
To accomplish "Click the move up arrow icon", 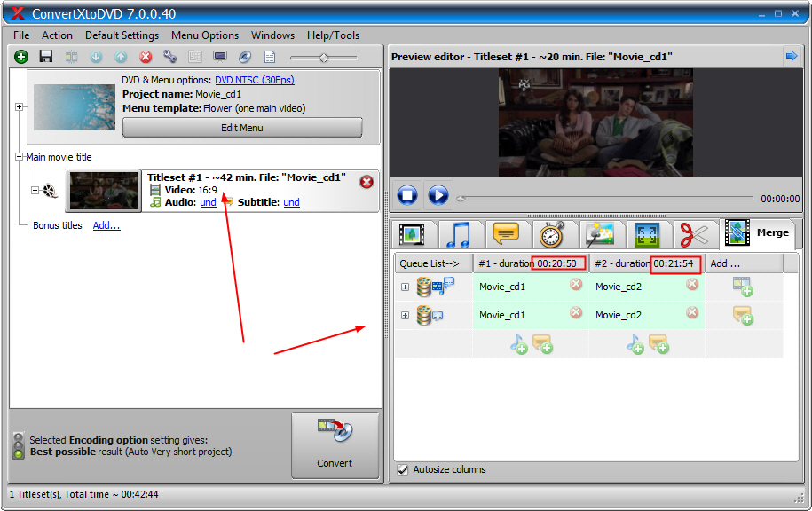I will click(121, 57).
